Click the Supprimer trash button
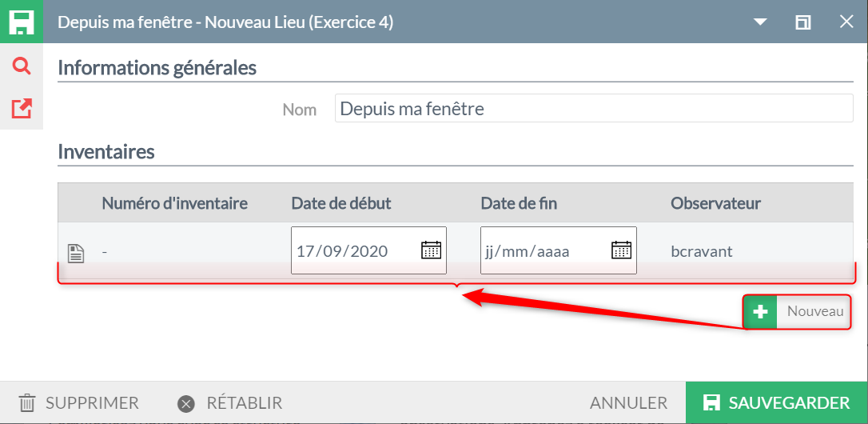868x424 pixels. coord(78,403)
